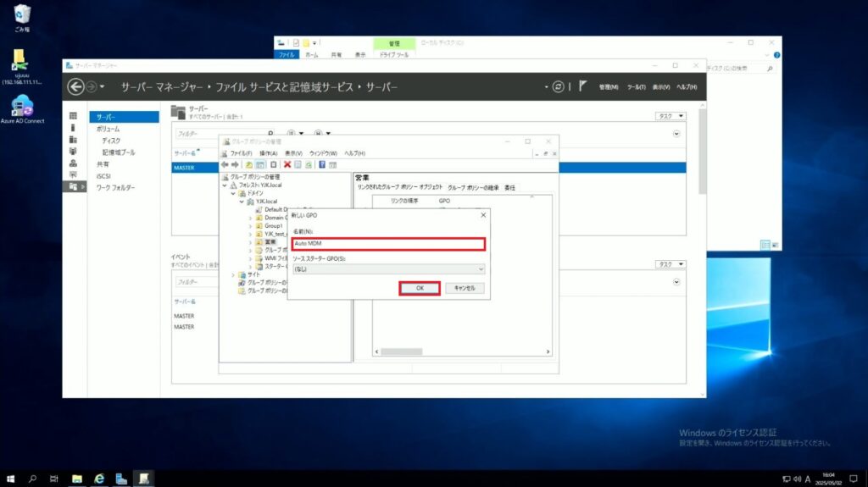
Task: Click the Server Manager refresh icon
Action: pos(558,86)
